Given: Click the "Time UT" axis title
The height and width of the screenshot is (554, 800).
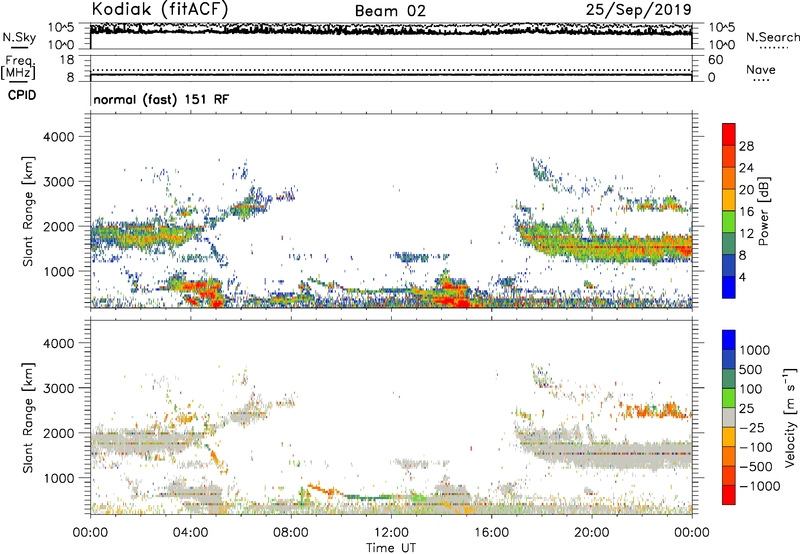Looking at the screenshot, I should 391,547.
